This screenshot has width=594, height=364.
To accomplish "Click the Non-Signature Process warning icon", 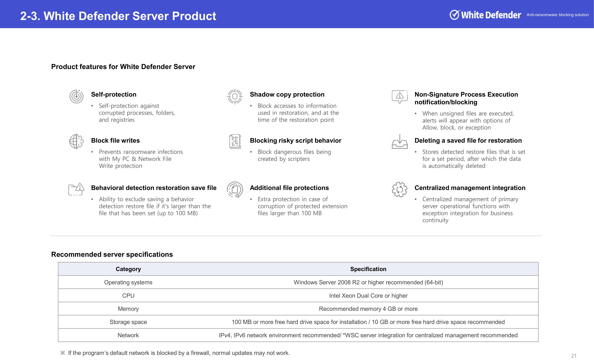I will click(x=399, y=97).
